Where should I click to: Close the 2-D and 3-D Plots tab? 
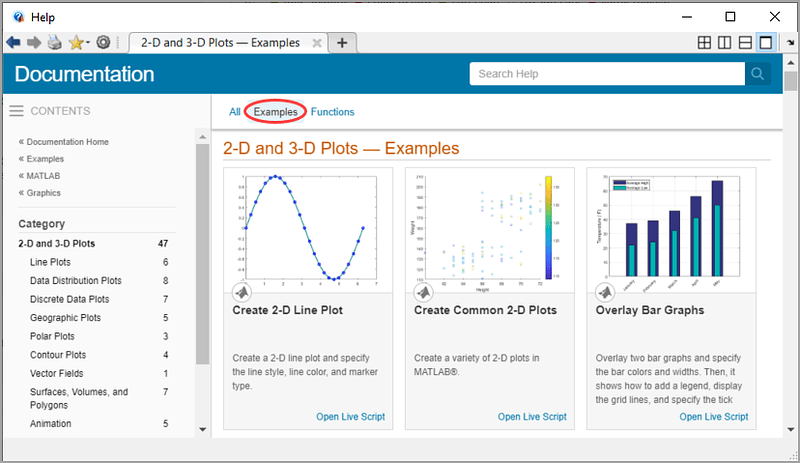[x=317, y=43]
